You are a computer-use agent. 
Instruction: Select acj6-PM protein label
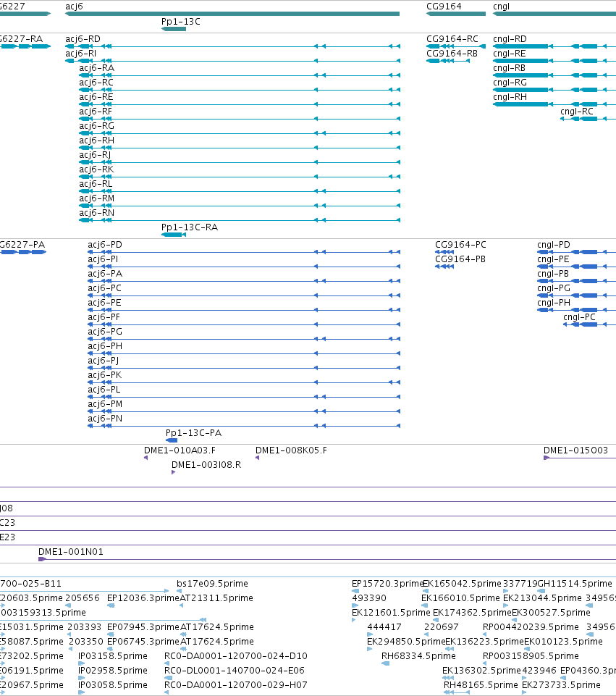(x=105, y=404)
